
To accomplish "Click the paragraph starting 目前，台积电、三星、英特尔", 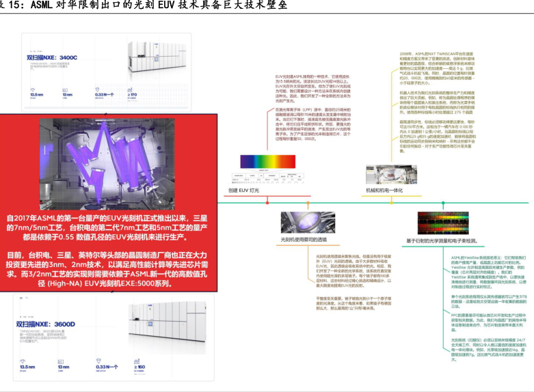I will [x=107, y=269].
